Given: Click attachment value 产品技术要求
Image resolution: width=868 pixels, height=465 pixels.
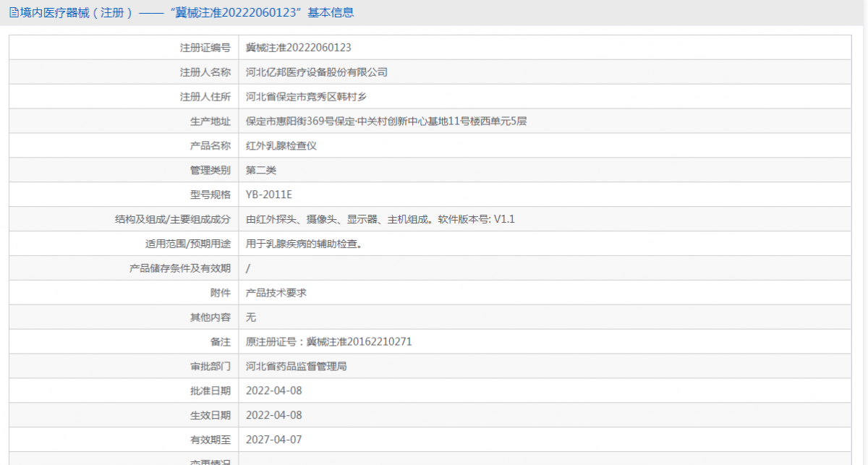Looking at the screenshot, I should (x=276, y=293).
